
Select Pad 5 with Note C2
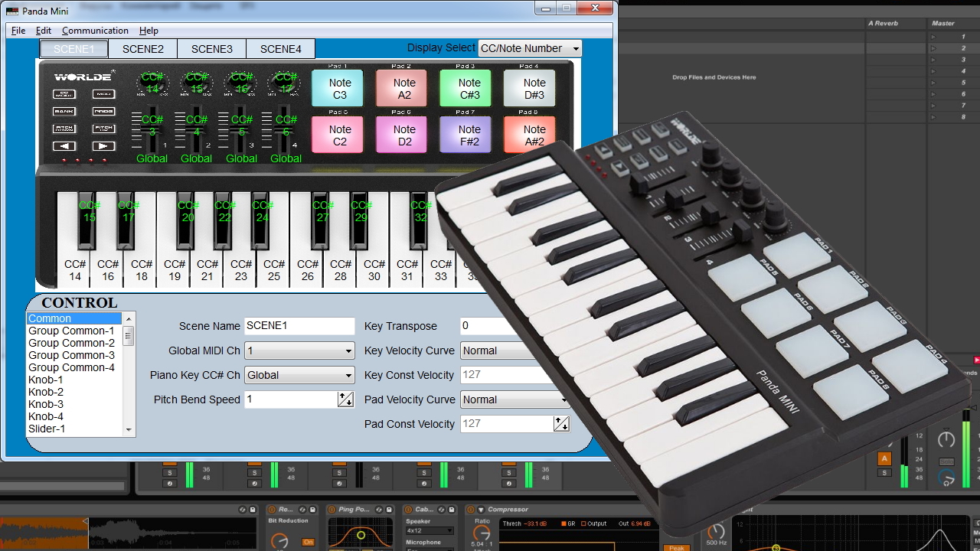pyautogui.click(x=338, y=135)
